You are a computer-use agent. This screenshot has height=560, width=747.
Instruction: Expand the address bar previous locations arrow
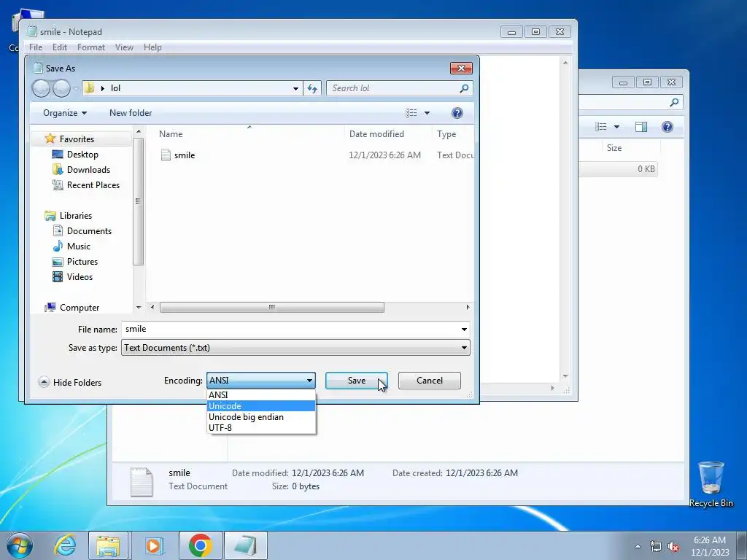pyautogui.click(x=296, y=88)
